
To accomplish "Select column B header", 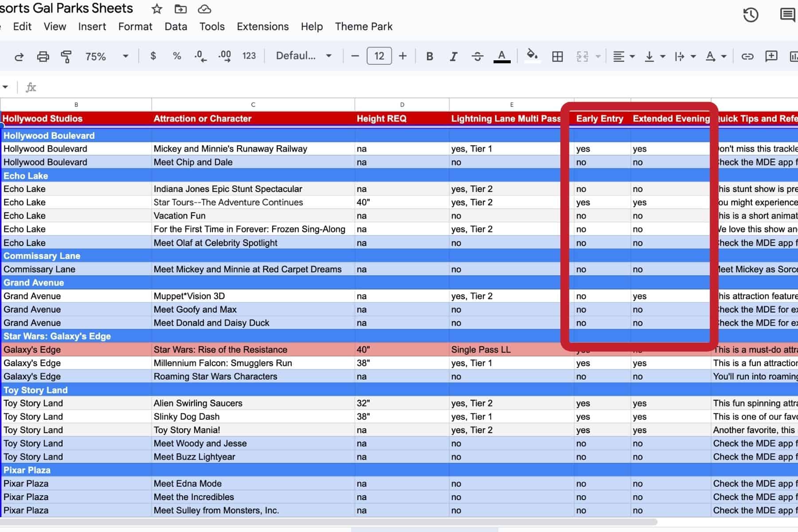I will click(76, 105).
